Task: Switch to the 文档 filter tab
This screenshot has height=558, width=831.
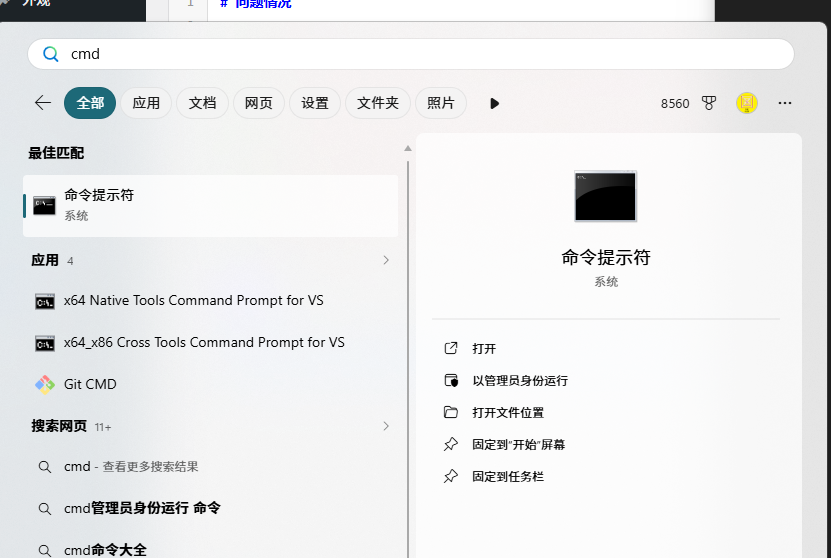Action: [202, 103]
